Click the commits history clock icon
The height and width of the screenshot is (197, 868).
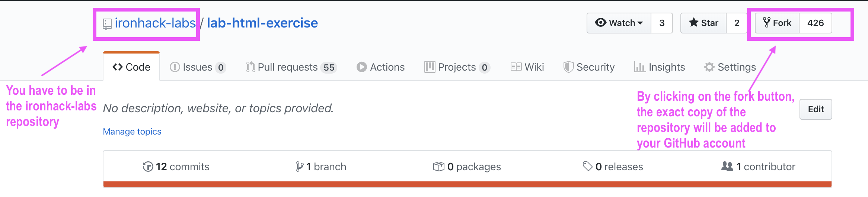tap(148, 167)
